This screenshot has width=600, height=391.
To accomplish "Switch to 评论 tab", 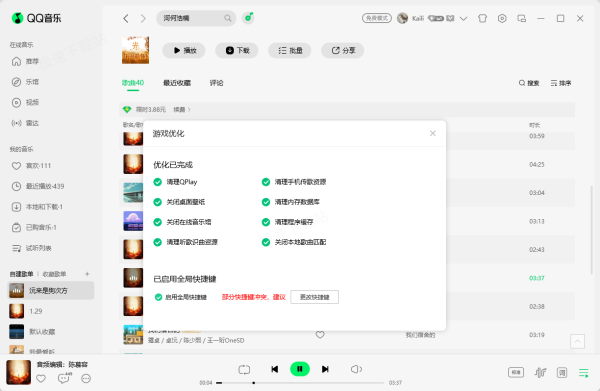I will point(216,83).
